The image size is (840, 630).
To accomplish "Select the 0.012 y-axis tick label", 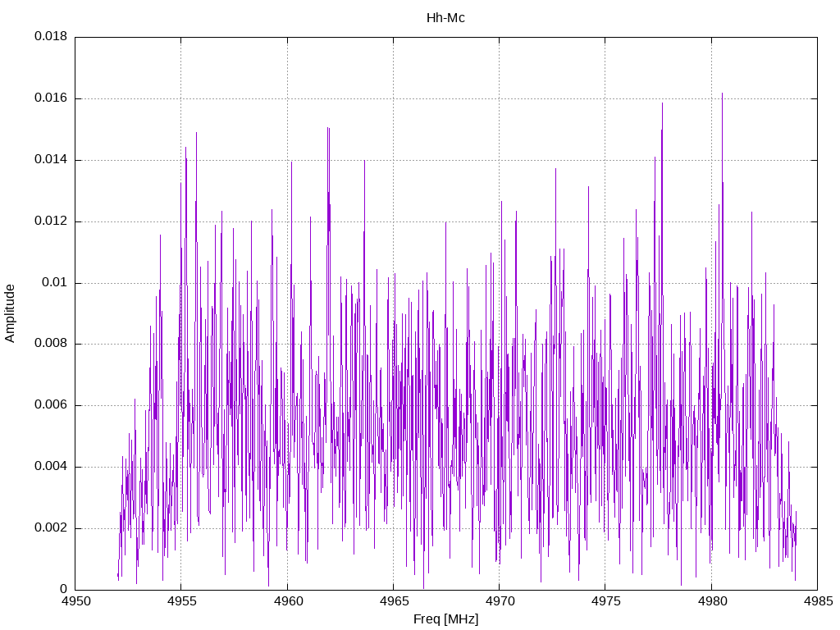I will tap(51, 221).
